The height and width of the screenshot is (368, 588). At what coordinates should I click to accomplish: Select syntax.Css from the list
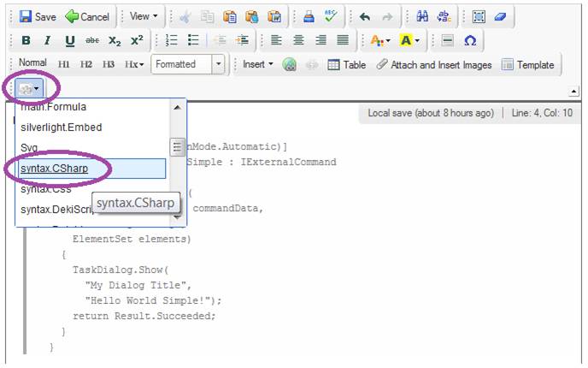[46, 189]
